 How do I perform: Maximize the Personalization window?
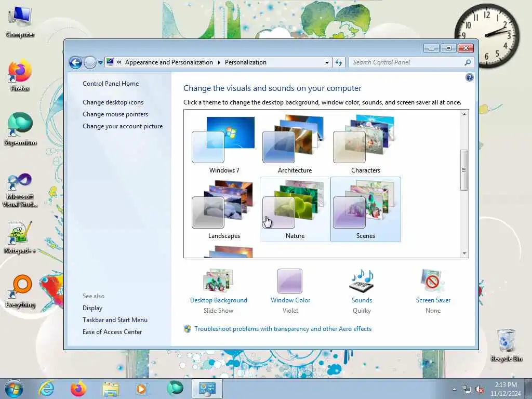(x=448, y=48)
